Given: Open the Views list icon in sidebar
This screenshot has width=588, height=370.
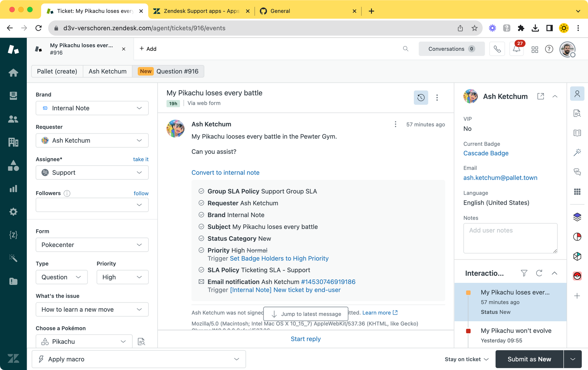Looking at the screenshot, I should [x=13, y=96].
